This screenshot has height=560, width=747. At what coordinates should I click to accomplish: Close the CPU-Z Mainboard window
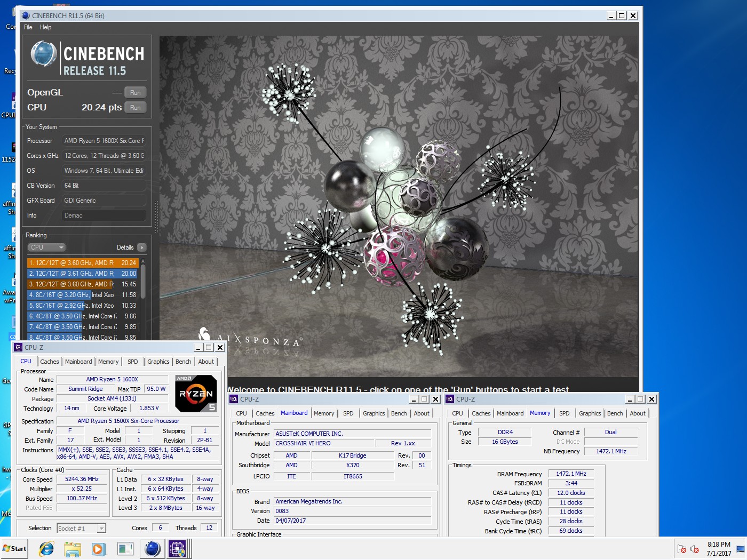click(435, 399)
